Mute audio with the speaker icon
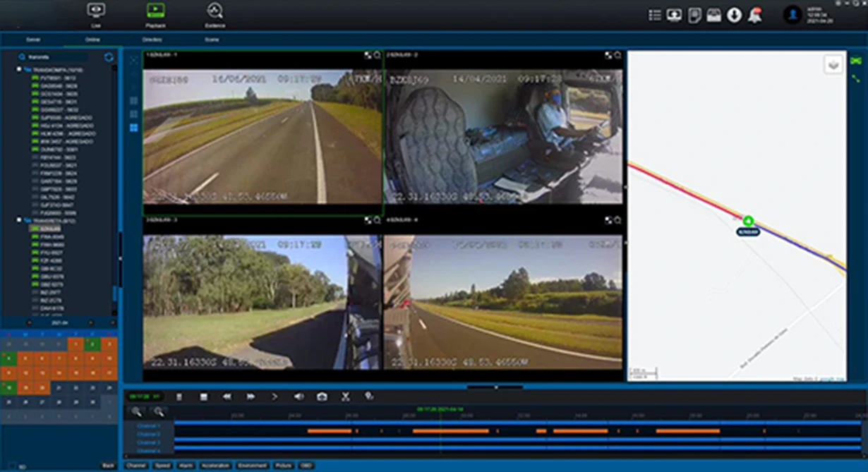Viewport: 868px width, 472px height. pos(299,397)
